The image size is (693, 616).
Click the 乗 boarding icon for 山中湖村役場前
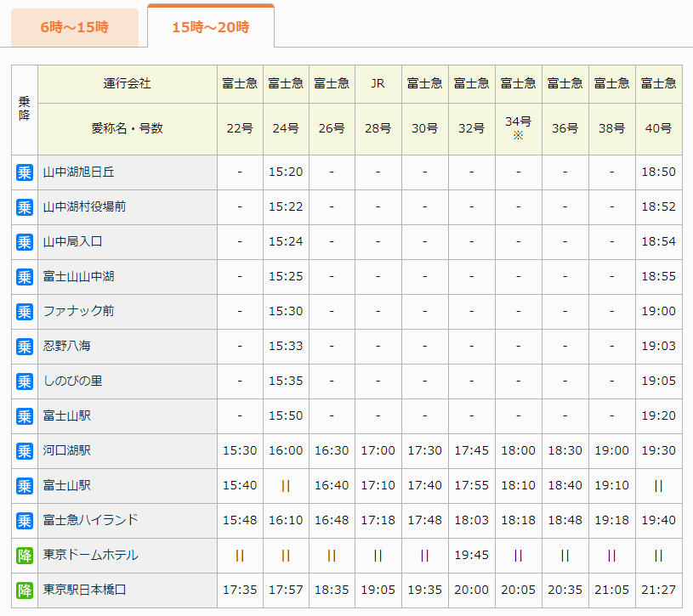[25, 207]
